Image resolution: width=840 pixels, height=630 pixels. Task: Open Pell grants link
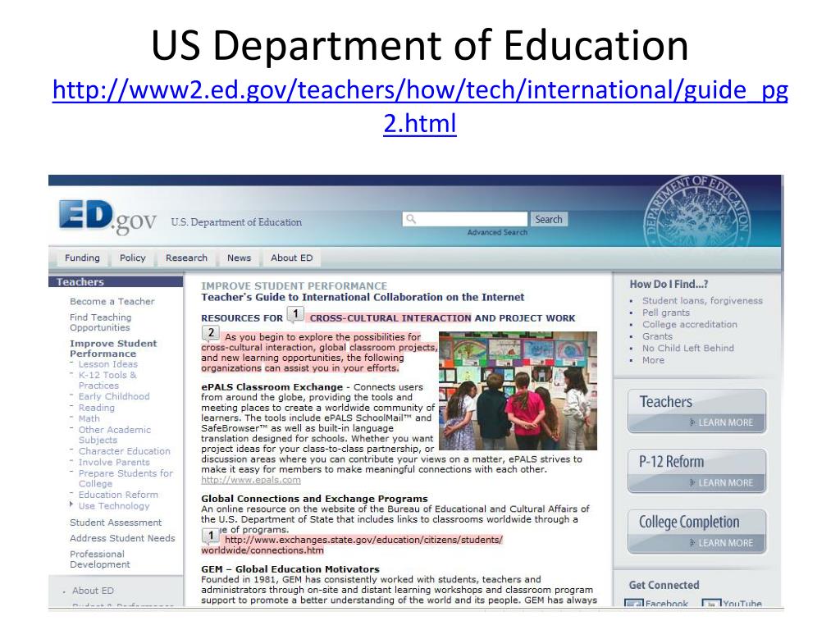point(666,313)
